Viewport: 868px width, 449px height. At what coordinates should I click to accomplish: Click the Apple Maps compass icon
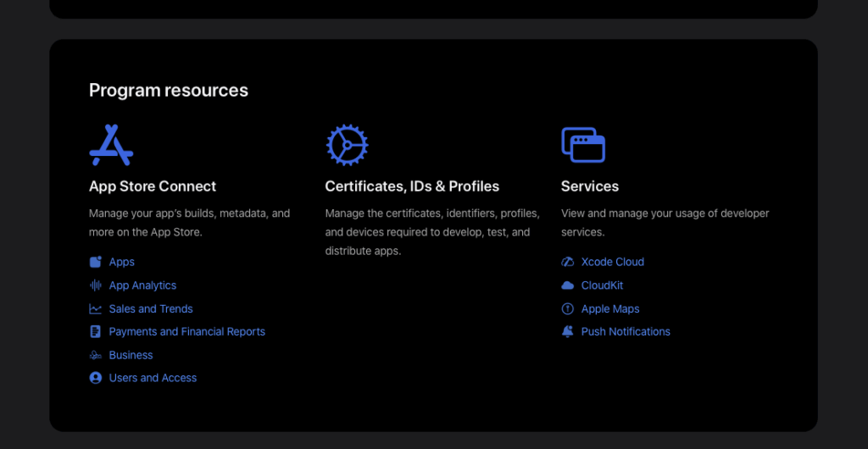coord(568,309)
